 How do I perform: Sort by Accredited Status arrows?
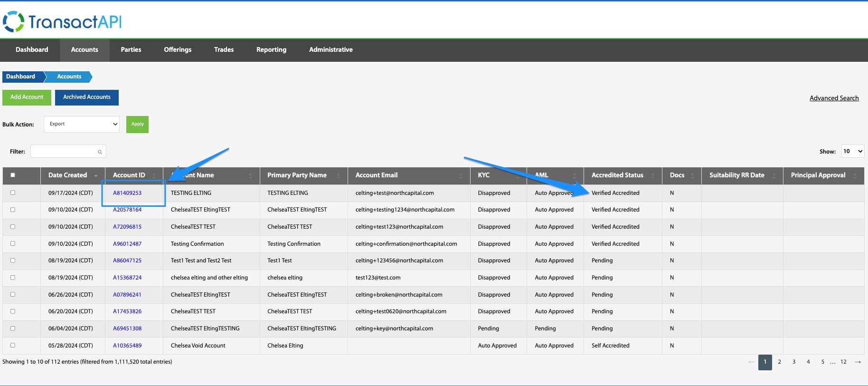652,176
